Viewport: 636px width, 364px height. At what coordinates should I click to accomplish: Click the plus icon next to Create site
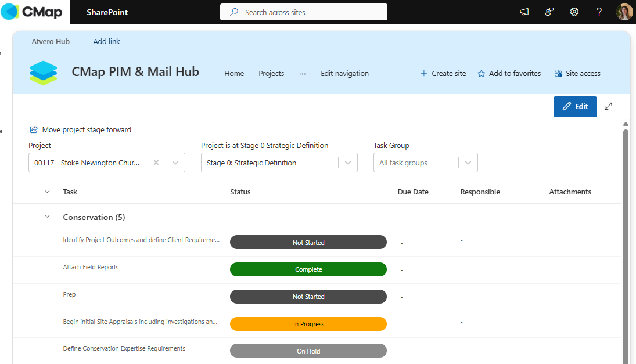(x=423, y=73)
